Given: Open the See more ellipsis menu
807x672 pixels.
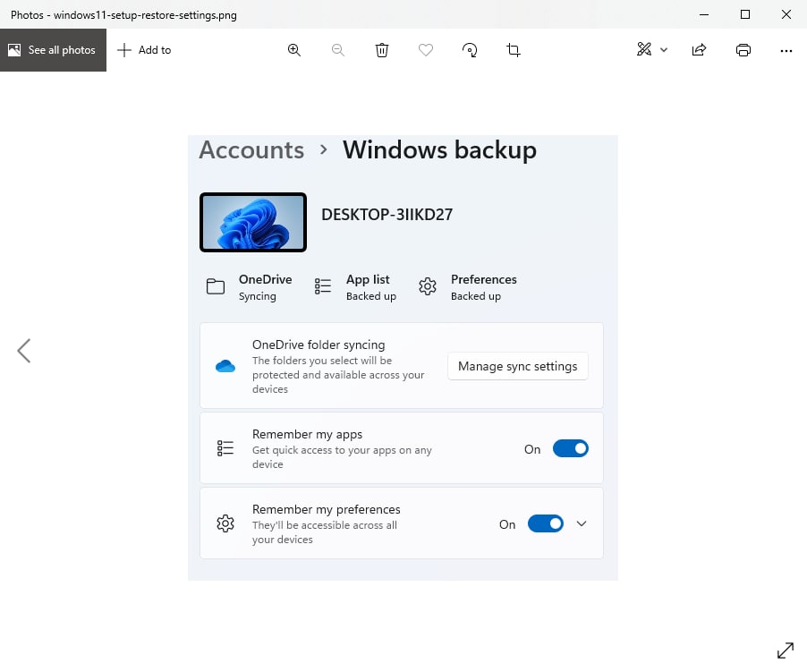Looking at the screenshot, I should point(786,50).
